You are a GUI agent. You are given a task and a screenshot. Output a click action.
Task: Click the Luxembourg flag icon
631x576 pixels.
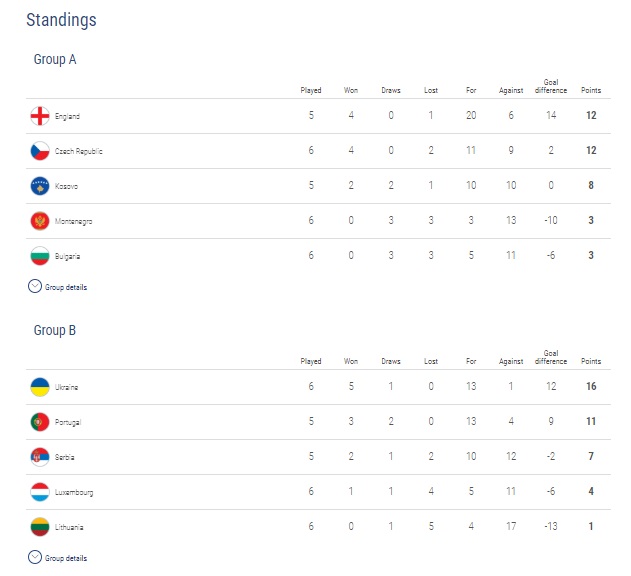pyautogui.click(x=40, y=492)
